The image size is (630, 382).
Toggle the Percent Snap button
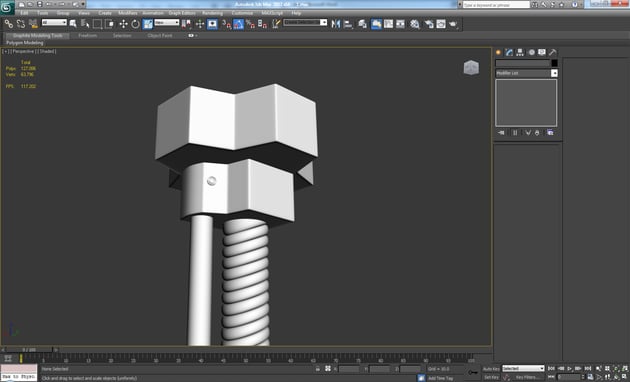point(251,24)
